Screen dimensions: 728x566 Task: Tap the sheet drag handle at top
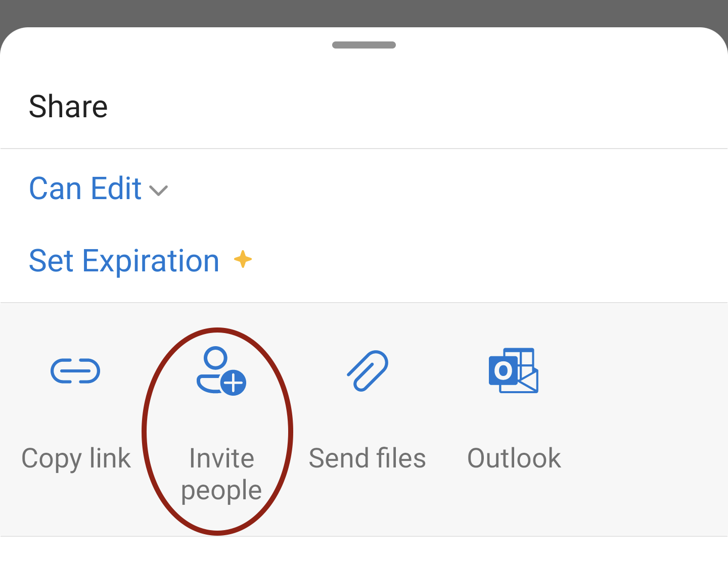[364, 45]
